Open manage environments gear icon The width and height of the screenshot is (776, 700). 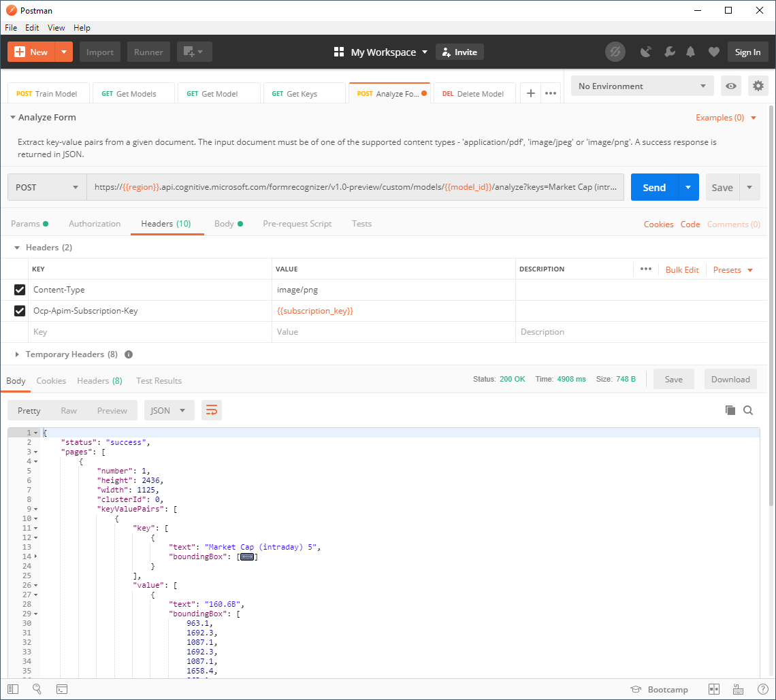tap(758, 86)
